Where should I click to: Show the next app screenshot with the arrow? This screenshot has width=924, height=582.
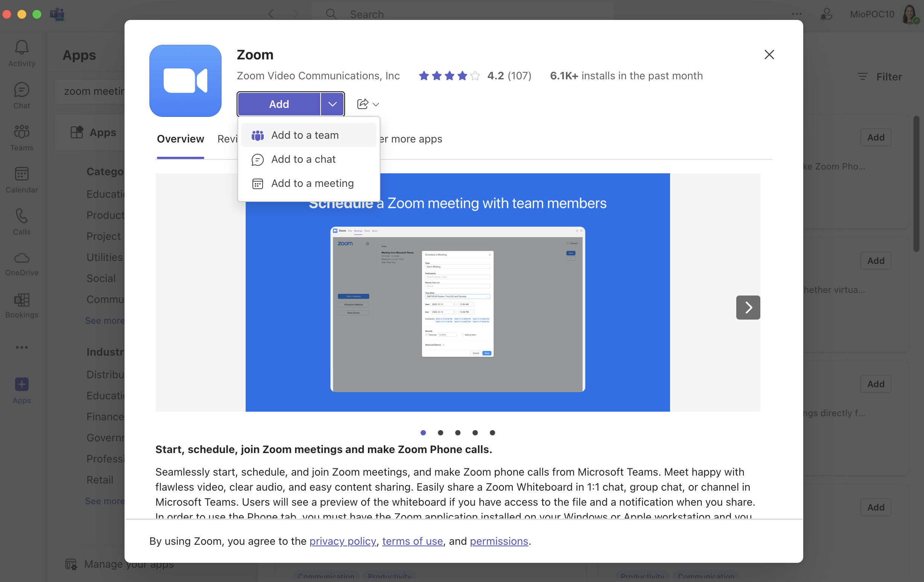click(748, 307)
